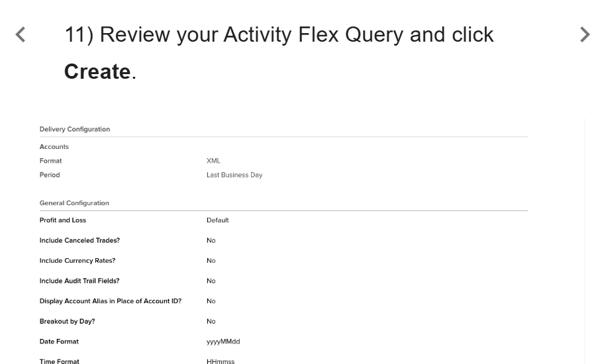
Task: Click the yyyyMMdd date format value
Action: point(223,341)
